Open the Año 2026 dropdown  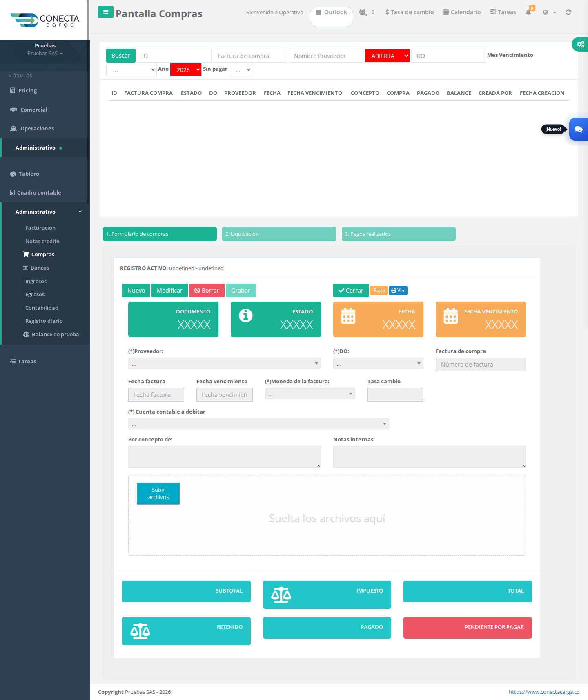186,69
